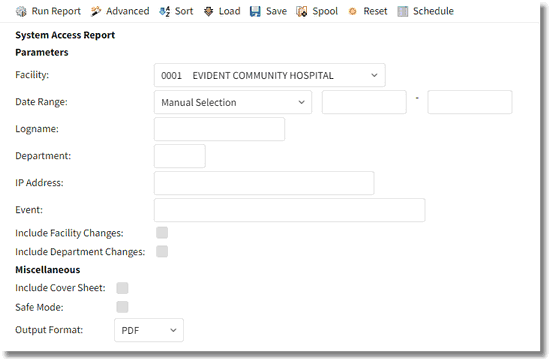Click the Spool icon
Screen dimensions: 550x361
301,12
